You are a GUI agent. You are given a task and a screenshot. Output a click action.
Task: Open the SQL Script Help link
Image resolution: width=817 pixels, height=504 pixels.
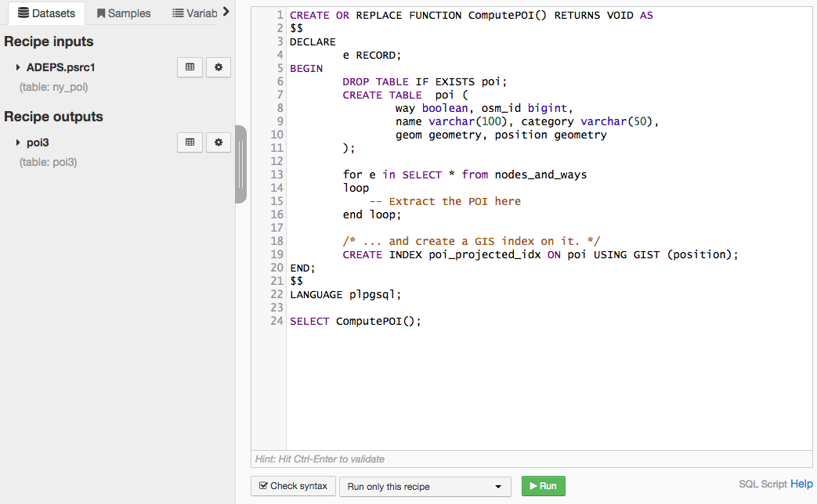point(801,484)
